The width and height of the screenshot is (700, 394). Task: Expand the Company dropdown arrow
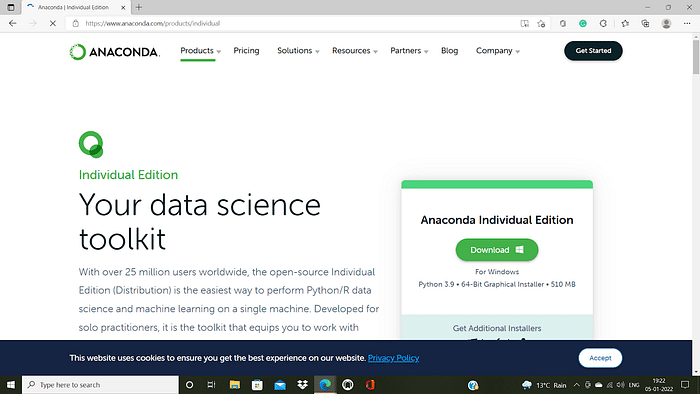tap(518, 52)
